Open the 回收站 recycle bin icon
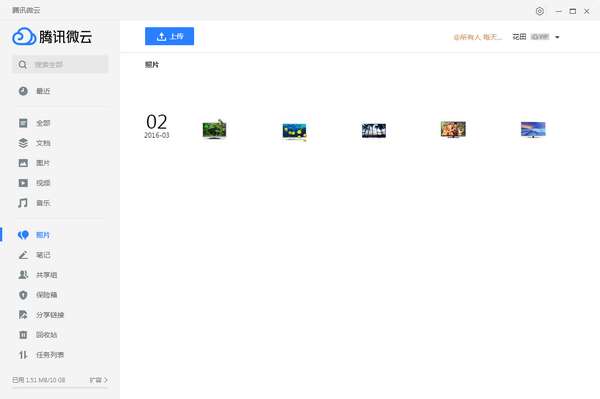Image resolution: width=600 pixels, height=399 pixels. [23, 335]
